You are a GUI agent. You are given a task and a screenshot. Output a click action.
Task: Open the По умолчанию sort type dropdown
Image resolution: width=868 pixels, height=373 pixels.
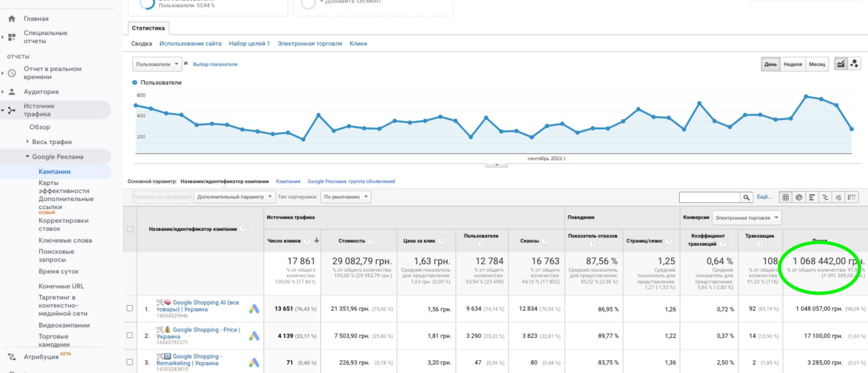pyautogui.click(x=345, y=197)
